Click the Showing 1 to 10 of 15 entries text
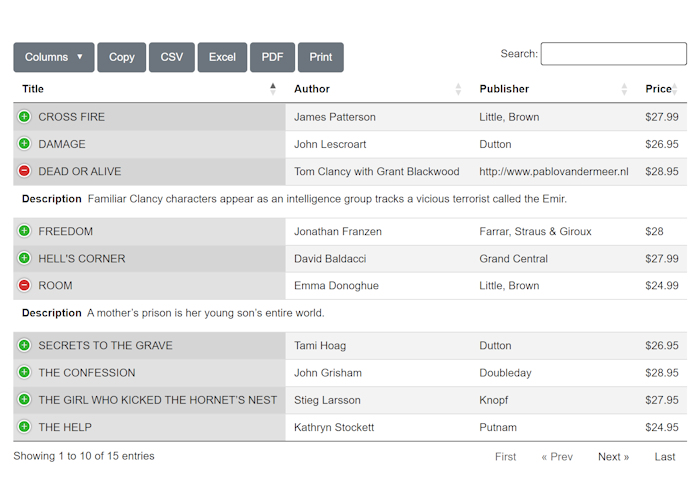 (x=84, y=456)
